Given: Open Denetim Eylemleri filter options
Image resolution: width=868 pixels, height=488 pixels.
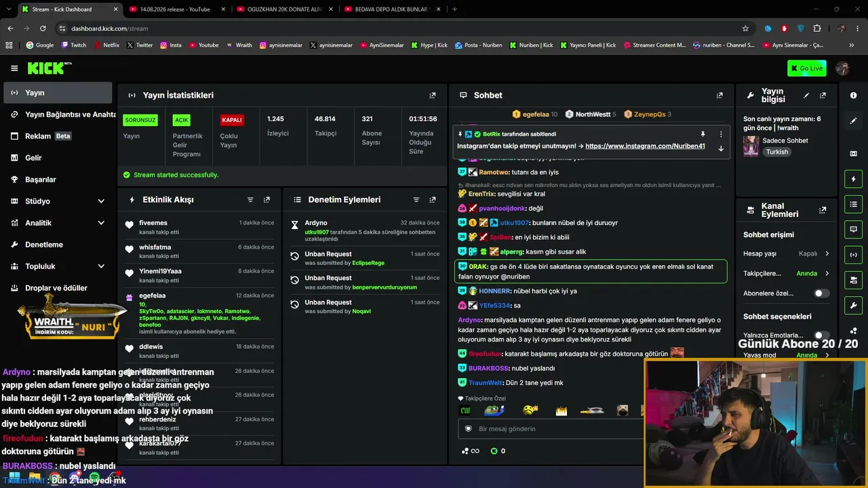Looking at the screenshot, I should point(416,200).
